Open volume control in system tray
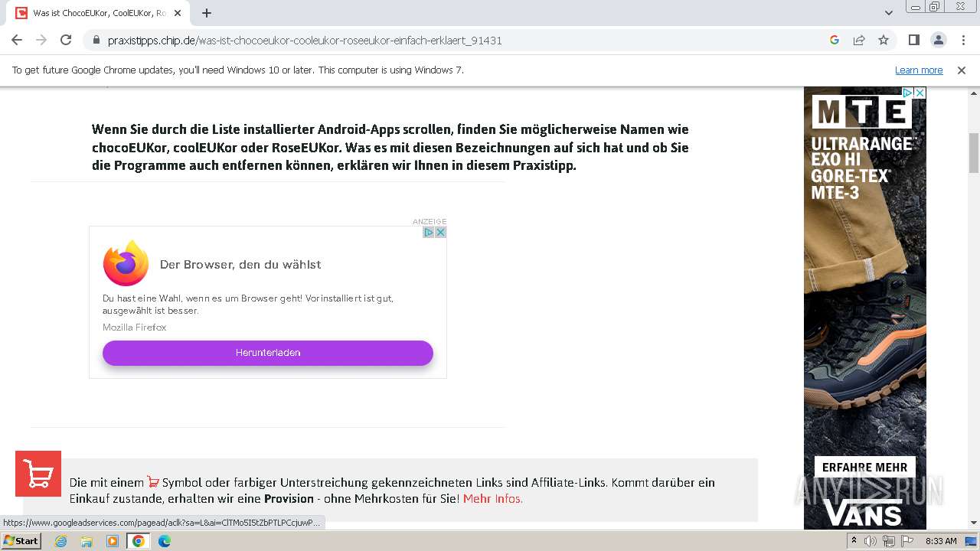The width and height of the screenshot is (980, 551). tap(871, 541)
